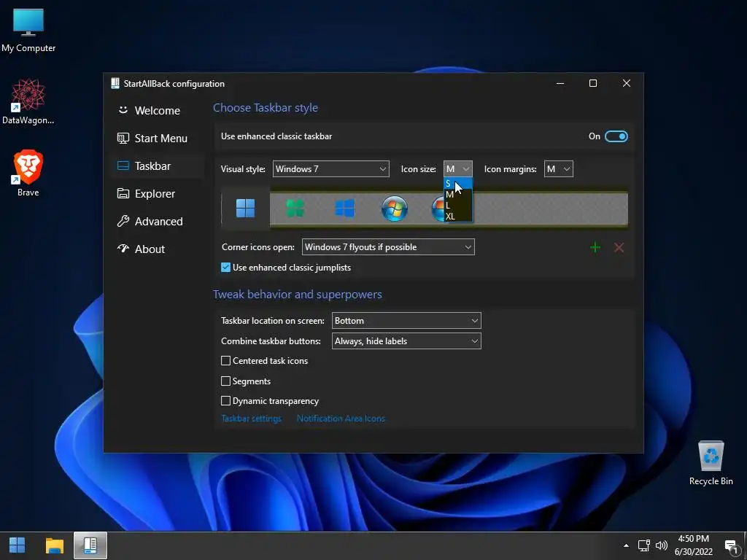Viewport: 747px width, 560px height.
Task: Choose XL in the icon size list
Action: [x=458, y=216]
